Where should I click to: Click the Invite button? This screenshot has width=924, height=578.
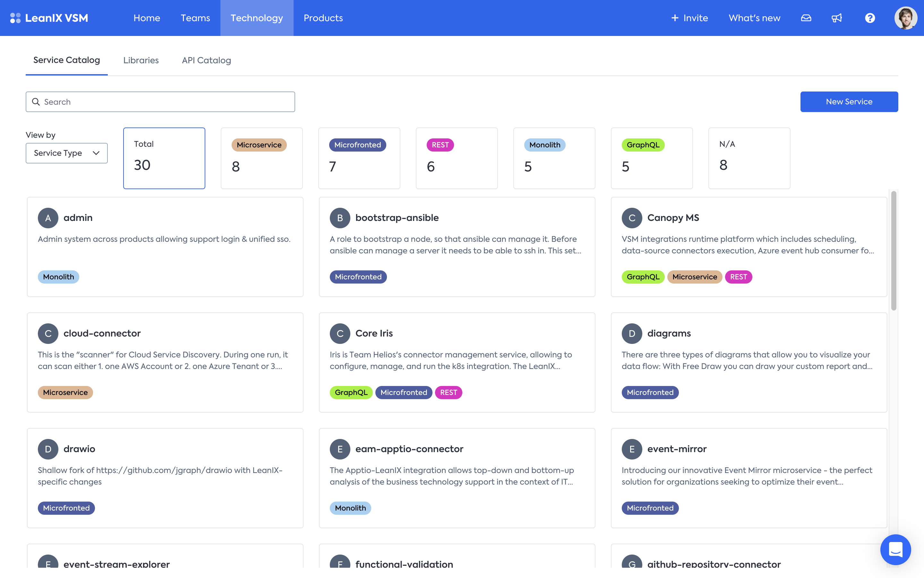689,18
